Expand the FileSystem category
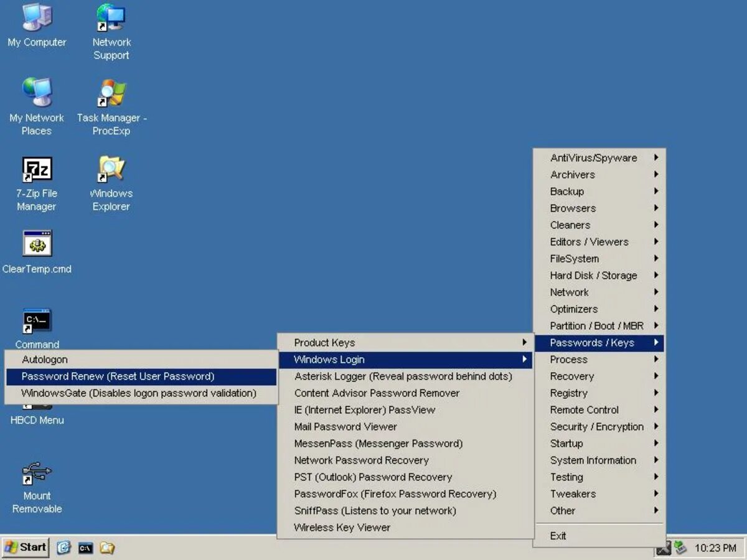Screen dimensions: 747x560 tap(599, 259)
